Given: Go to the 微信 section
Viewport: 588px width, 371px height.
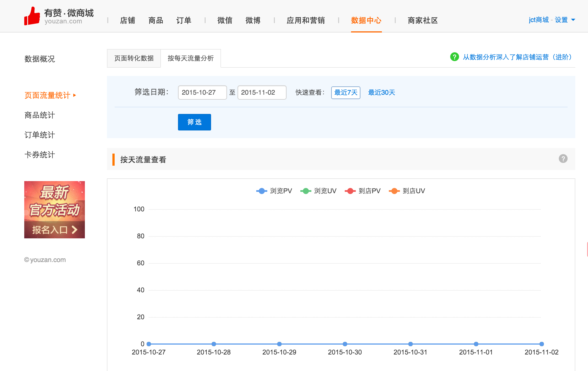Looking at the screenshot, I should [225, 20].
